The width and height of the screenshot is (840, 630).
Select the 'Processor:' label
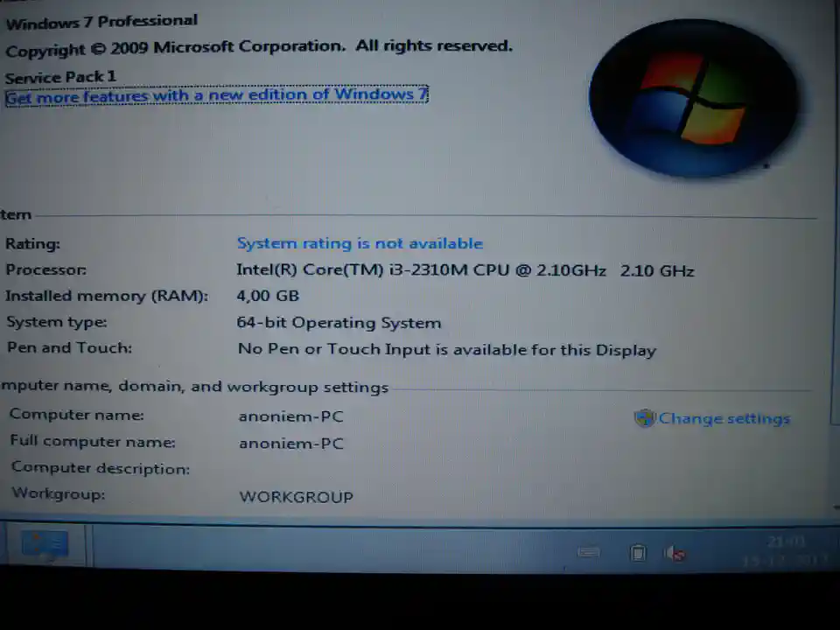coord(45,269)
